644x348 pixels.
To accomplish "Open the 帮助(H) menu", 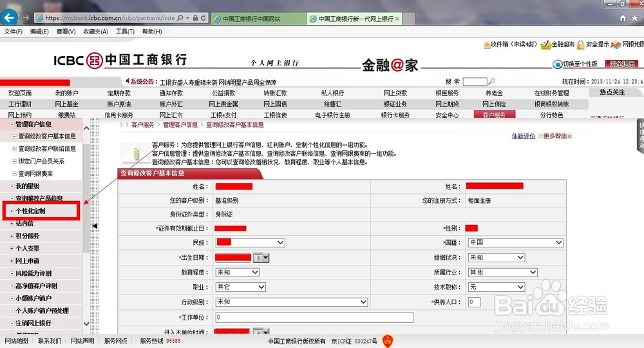I will pyautogui.click(x=152, y=32).
